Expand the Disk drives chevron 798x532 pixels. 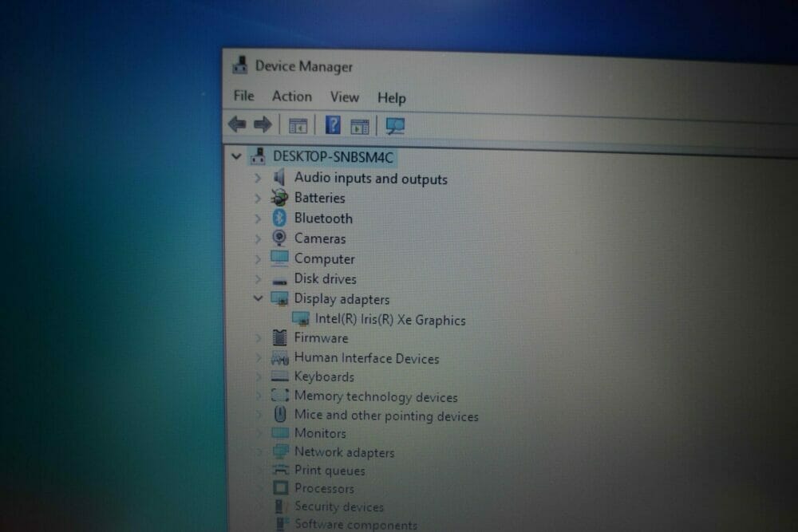coord(258,278)
